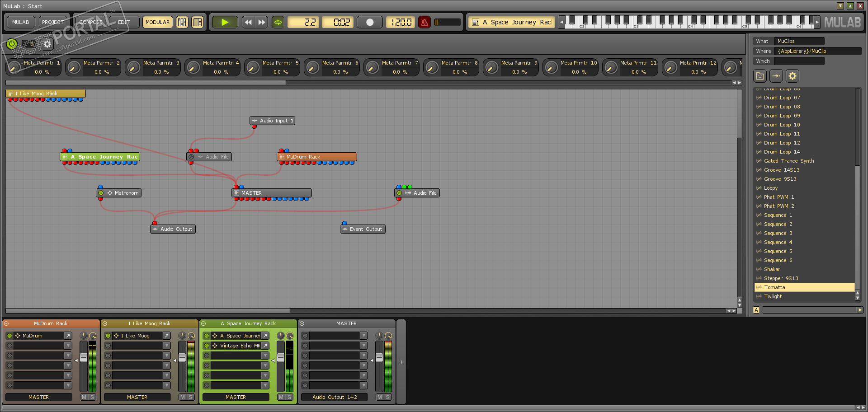Viewport: 868px width, 412px height.
Task: Solo the A Space Journey Rack strip
Action: point(289,397)
